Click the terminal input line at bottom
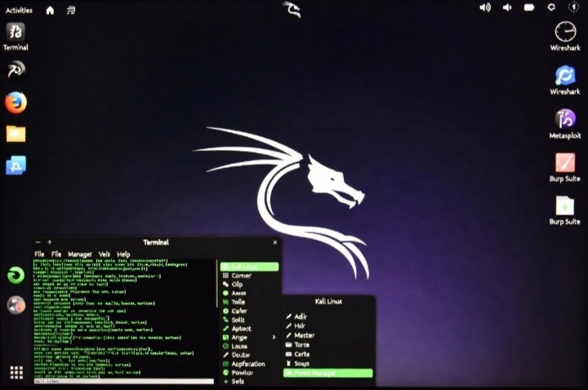The width and height of the screenshot is (588, 390). [124, 381]
